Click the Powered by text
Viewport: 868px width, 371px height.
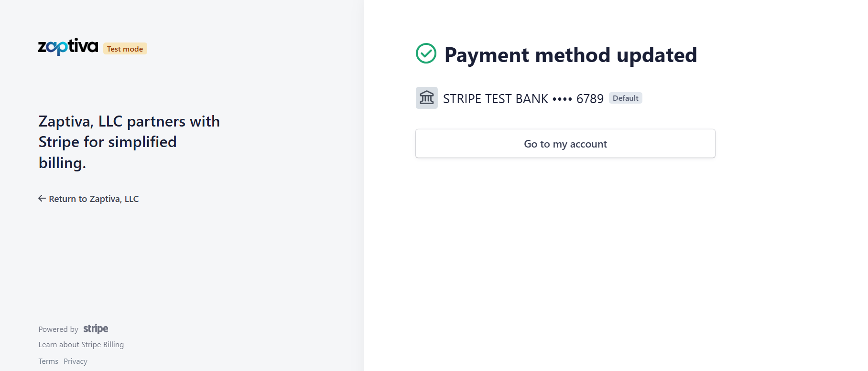click(x=58, y=329)
